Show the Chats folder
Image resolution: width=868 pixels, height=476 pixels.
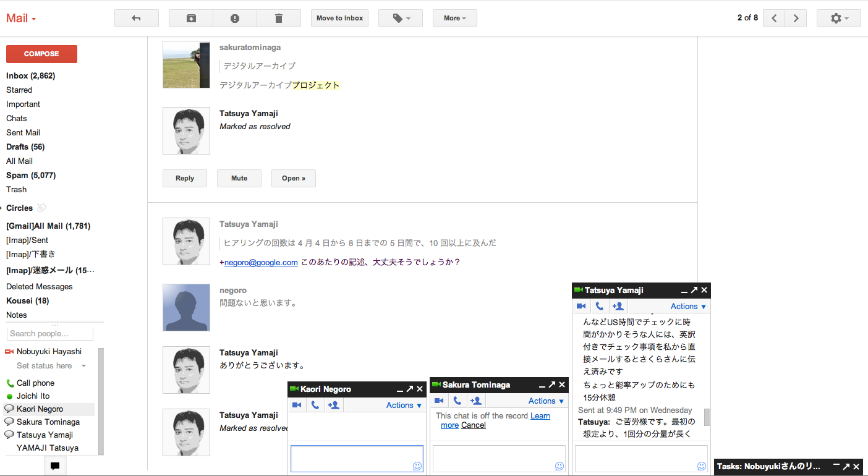tap(17, 118)
